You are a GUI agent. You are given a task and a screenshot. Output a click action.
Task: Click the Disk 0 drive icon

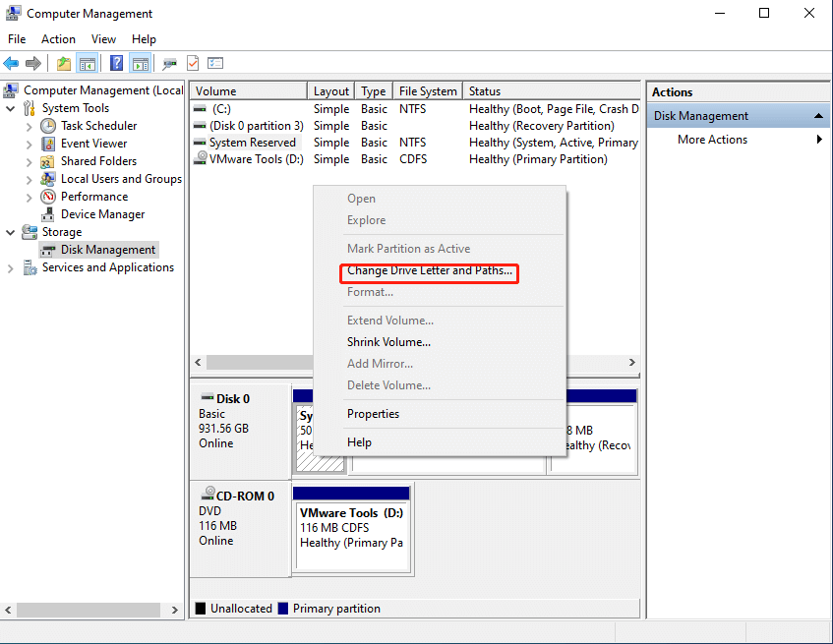207,397
